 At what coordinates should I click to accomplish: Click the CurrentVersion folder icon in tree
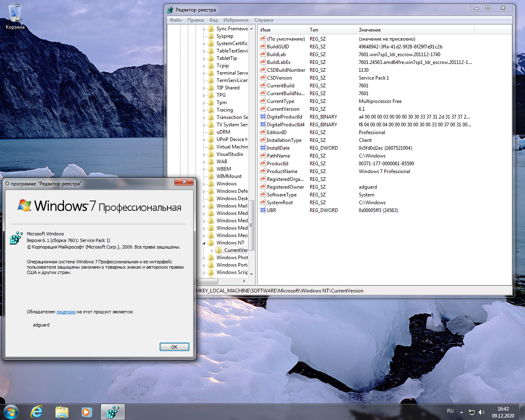[219, 250]
